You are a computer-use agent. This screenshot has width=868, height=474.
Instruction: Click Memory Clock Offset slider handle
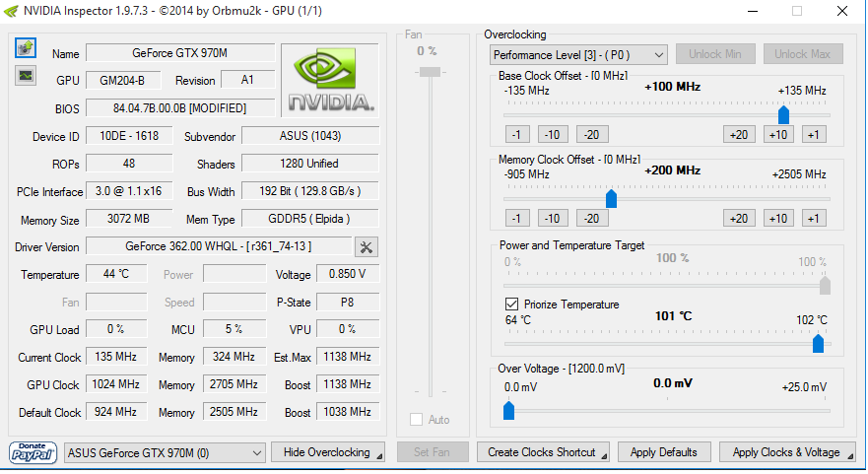point(611,198)
